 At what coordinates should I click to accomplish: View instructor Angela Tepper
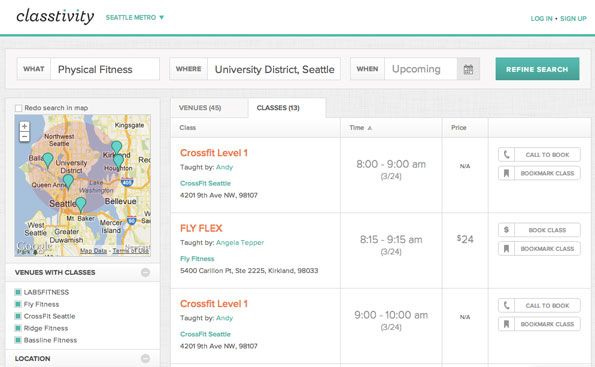coord(240,243)
